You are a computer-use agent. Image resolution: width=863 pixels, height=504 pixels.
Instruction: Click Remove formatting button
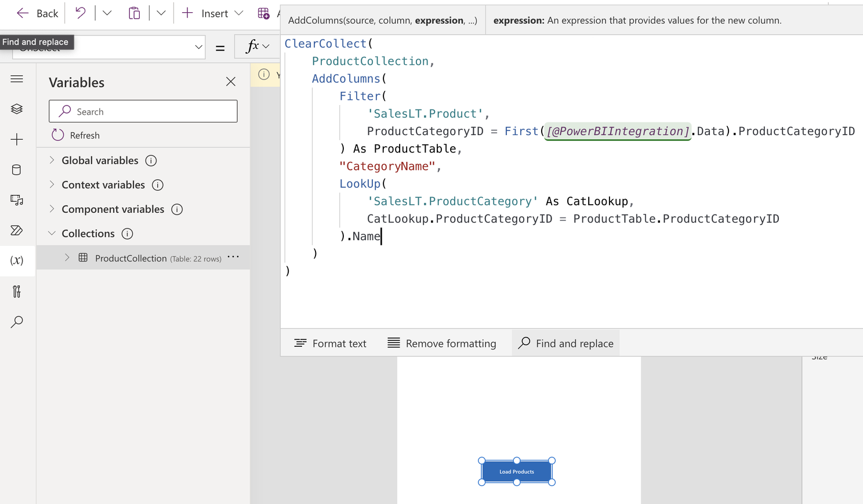tap(442, 343)
